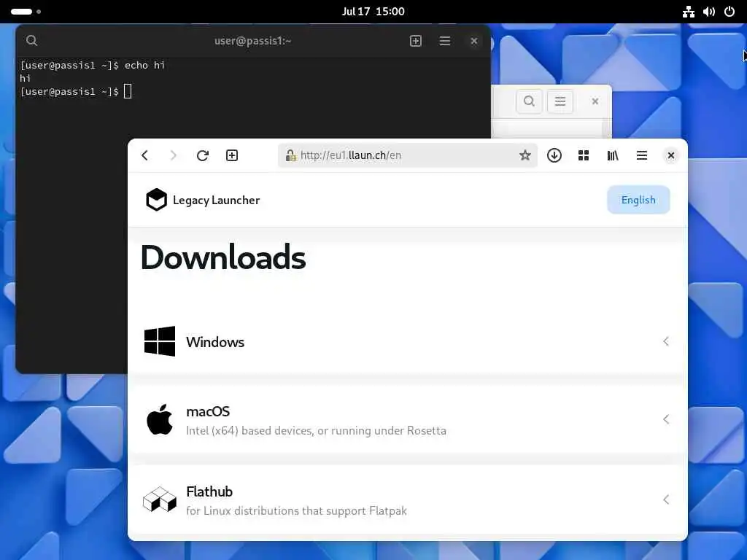
Task: Click the volume speaker icon
Action: tap(709, 12)
